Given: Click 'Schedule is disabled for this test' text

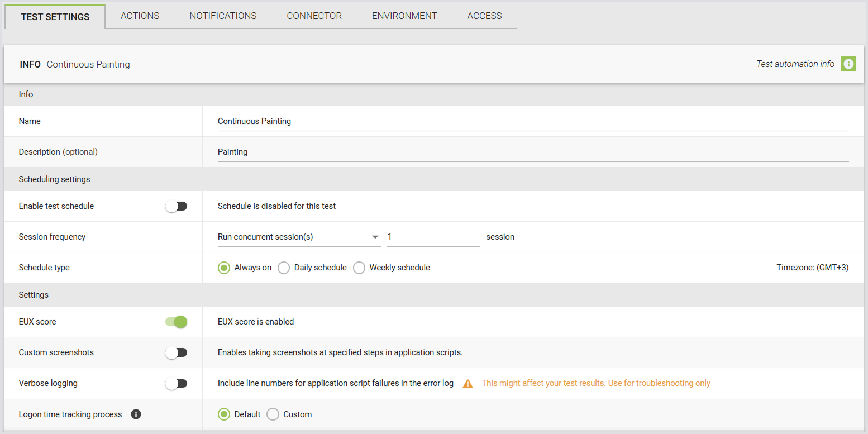Looking at the screenshot, I should tap(276, 206).
